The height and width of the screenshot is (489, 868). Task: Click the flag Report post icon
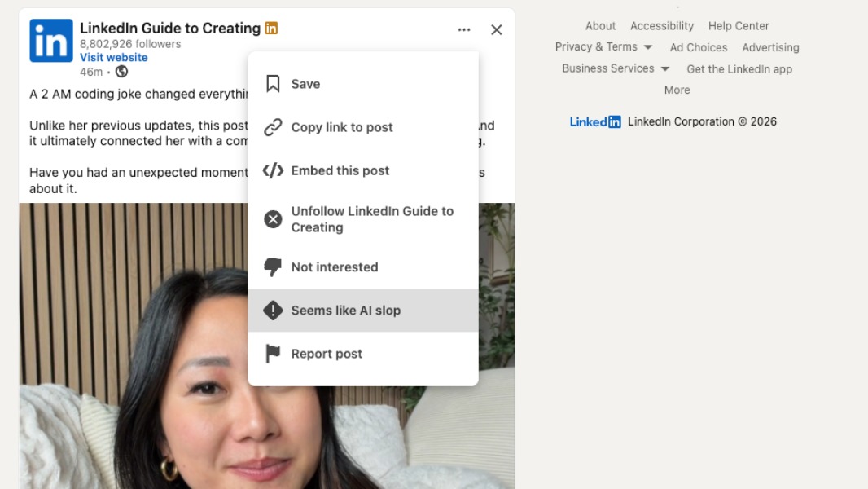[273, 354]
